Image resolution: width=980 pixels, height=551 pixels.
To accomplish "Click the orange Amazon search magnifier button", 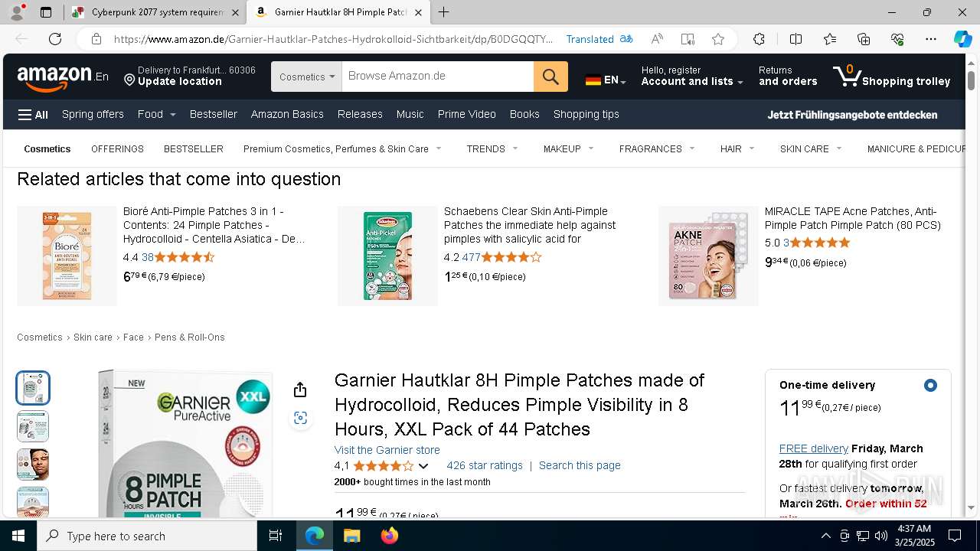I will [x=550, y=77].
